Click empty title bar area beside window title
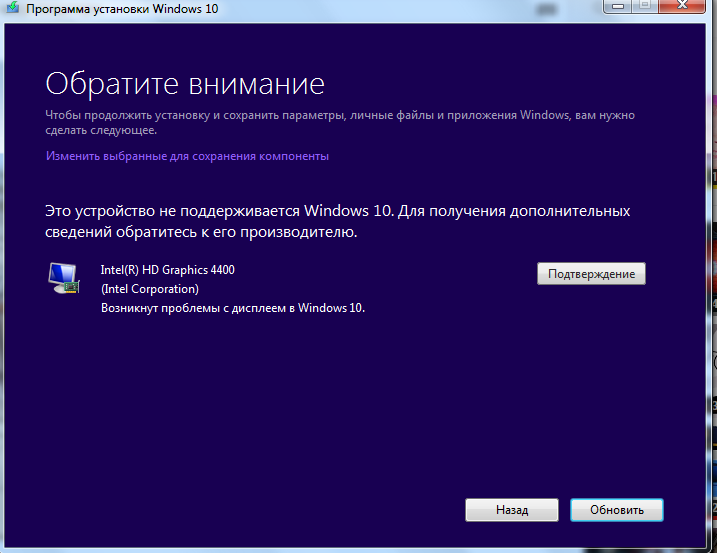This screenshot has height=553, width=717. (400, 9)
